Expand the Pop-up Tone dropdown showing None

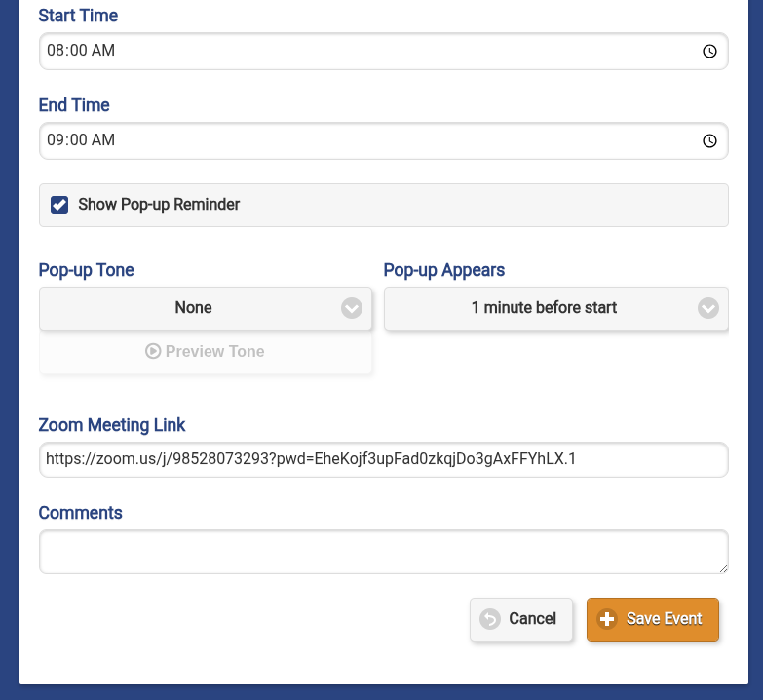point(194,308)
